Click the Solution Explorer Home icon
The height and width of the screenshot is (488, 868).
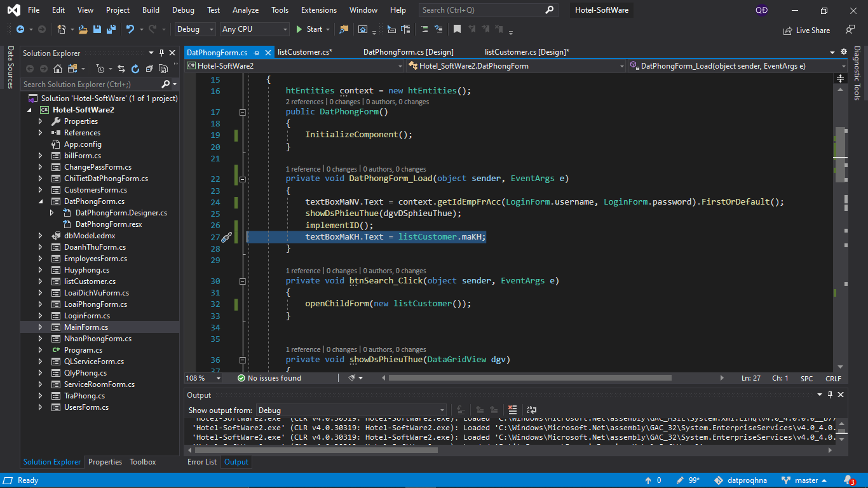click(x=58, y=69)
